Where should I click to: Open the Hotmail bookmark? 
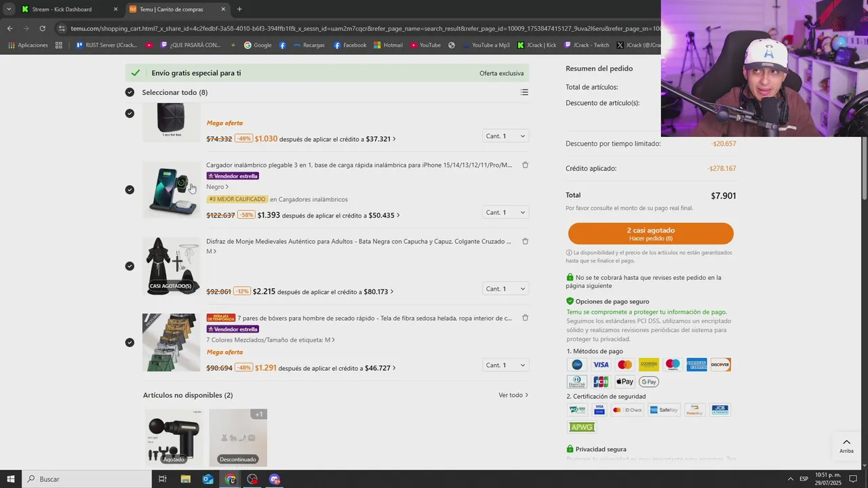[387, 45]
